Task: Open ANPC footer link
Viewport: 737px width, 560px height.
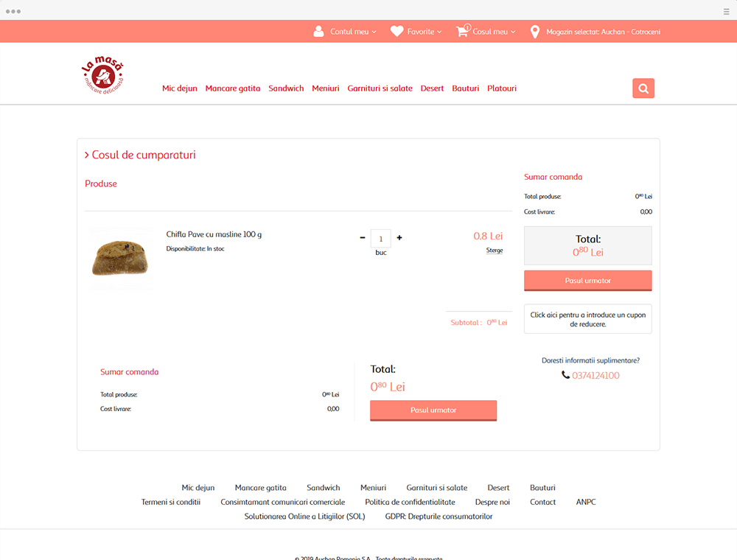Action: click(x=586, y=502)
